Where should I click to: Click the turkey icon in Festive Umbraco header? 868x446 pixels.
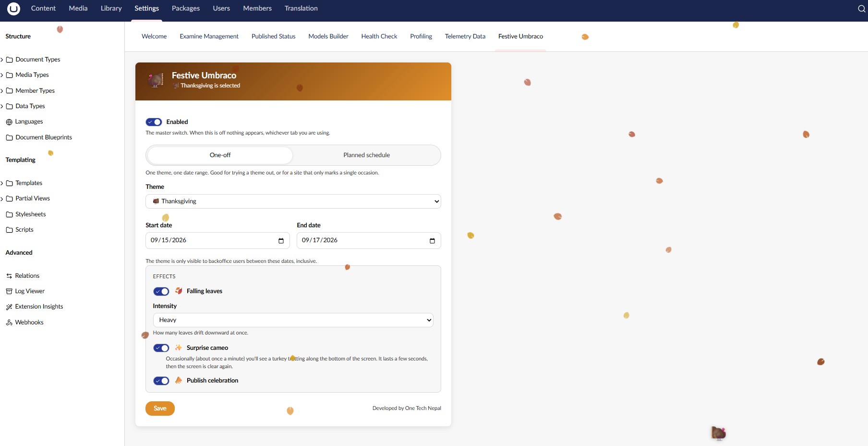click(155, 80)
